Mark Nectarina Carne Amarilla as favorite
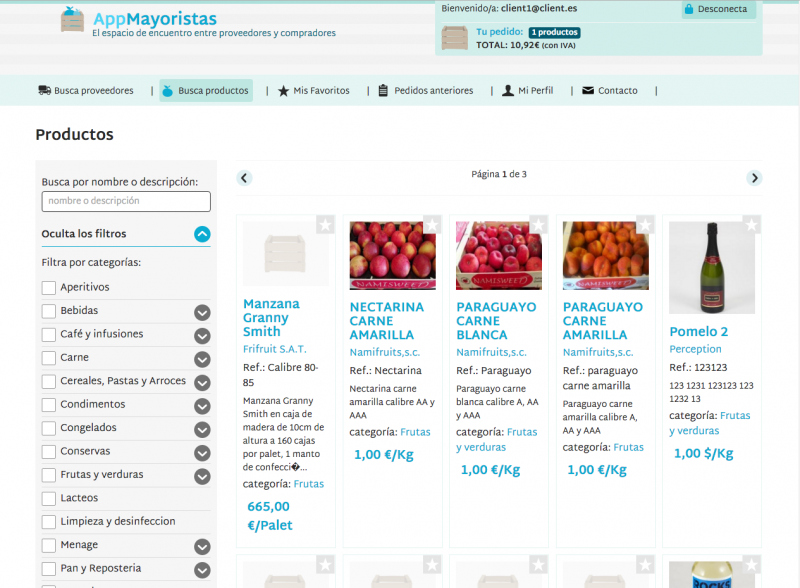This screenshot has width=800, height=588. pos(432,225)
